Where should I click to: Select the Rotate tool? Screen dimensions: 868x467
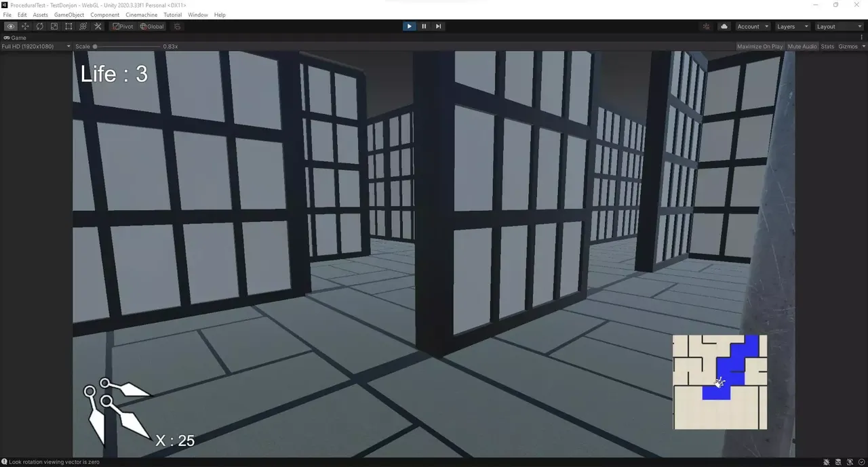coord(40,26)
